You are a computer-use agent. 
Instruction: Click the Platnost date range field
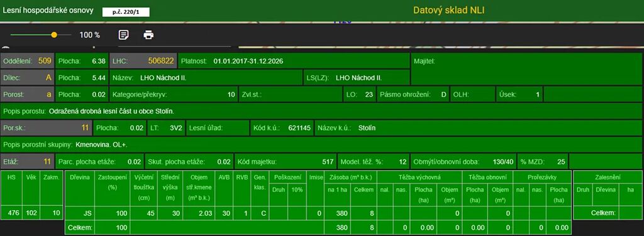(294, 61)
